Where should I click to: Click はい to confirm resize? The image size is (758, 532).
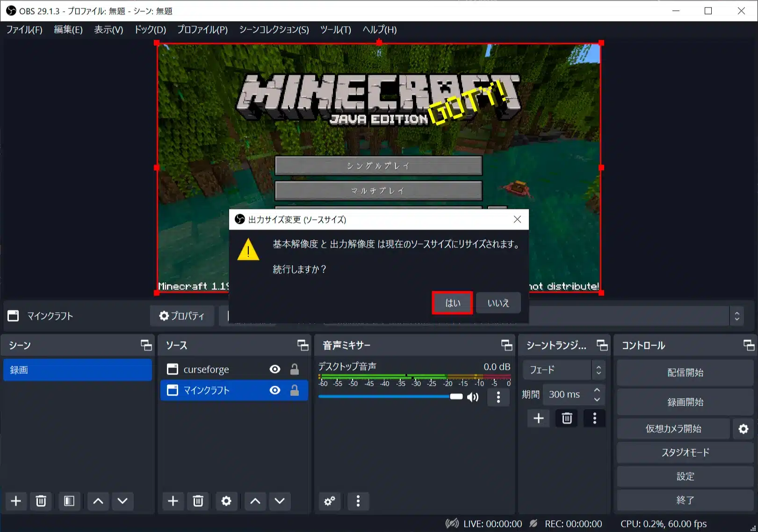click(452, 303)
